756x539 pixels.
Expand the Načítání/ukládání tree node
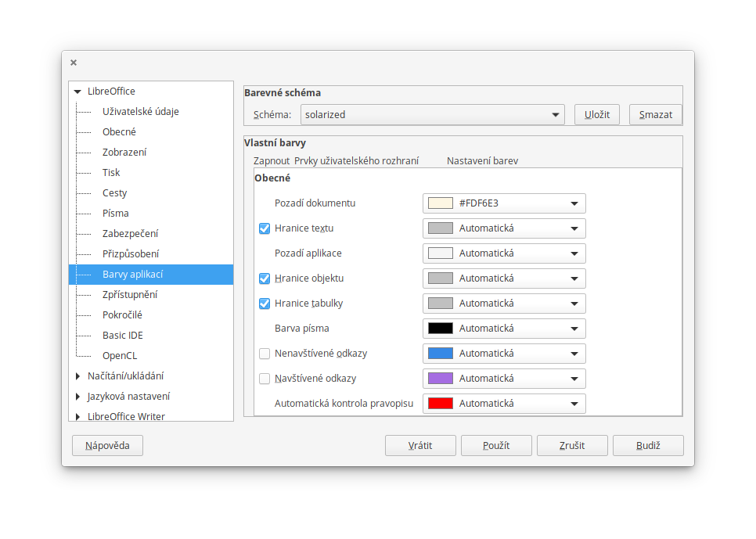[x=77, y=376]
